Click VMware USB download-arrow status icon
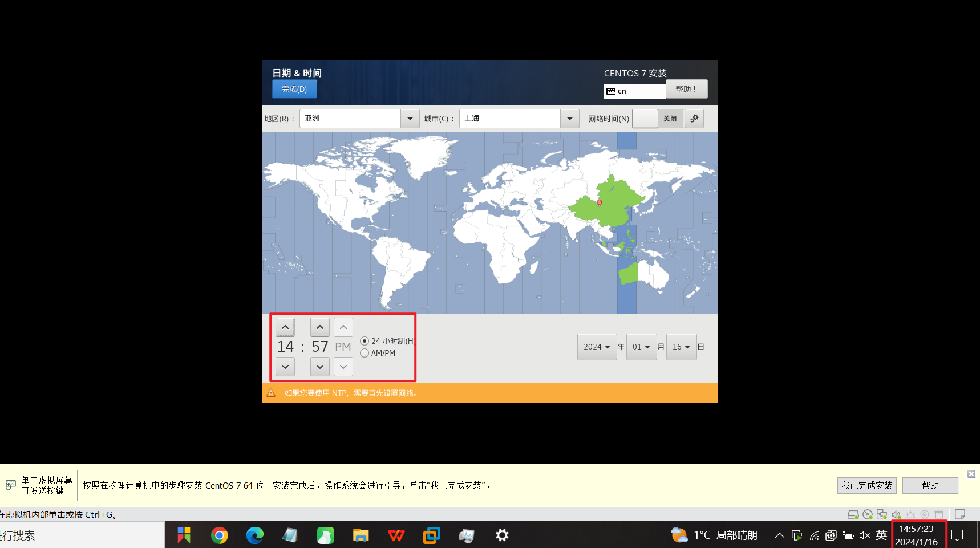980x548 pixels. tap(910, 514)
